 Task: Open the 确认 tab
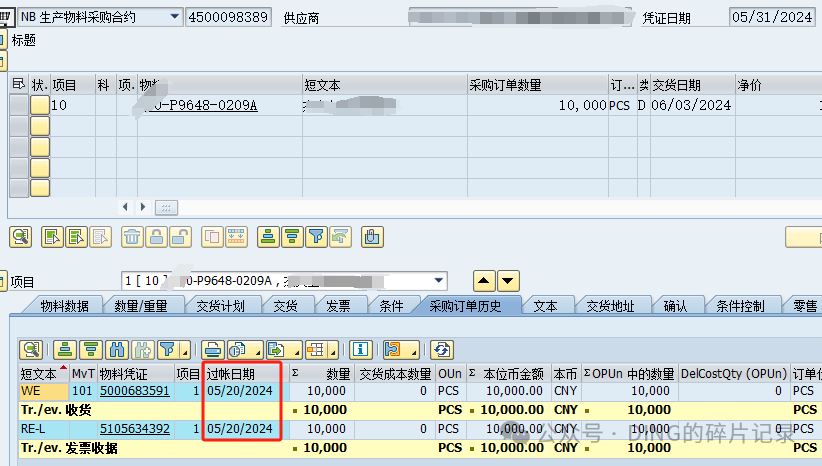(675, 306)
